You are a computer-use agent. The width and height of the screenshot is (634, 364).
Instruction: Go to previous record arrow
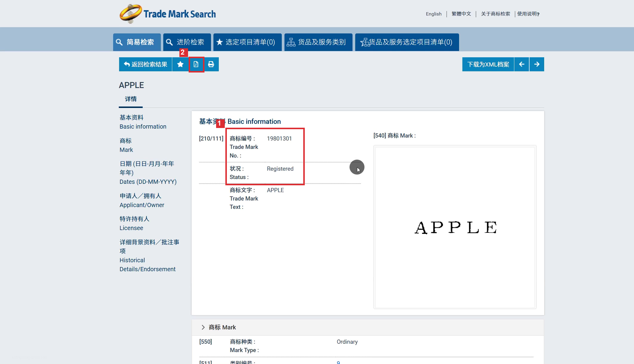(x=521, y=64)
